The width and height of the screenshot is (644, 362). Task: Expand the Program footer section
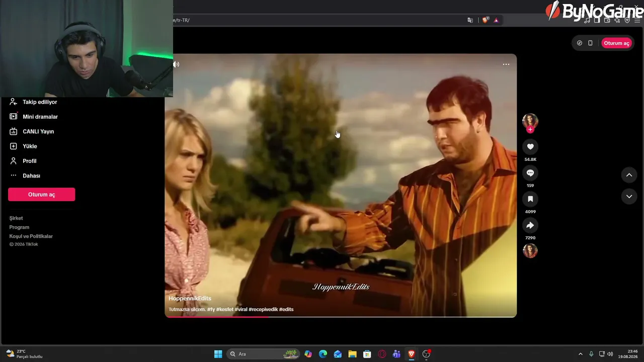(19, 227)
